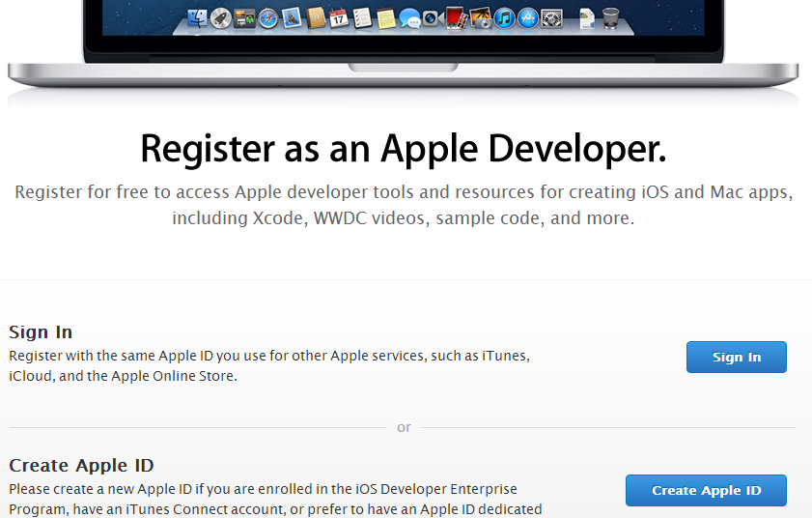The width and height of the screenshot is (812, 518).
Task: Click the App Store icon in dock
Action: pos(528,19)
